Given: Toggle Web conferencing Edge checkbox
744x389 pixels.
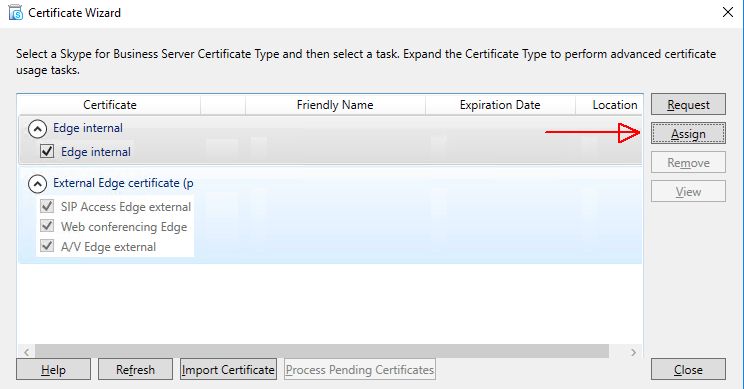Looking at the screenshot, I should coord(46,226).
